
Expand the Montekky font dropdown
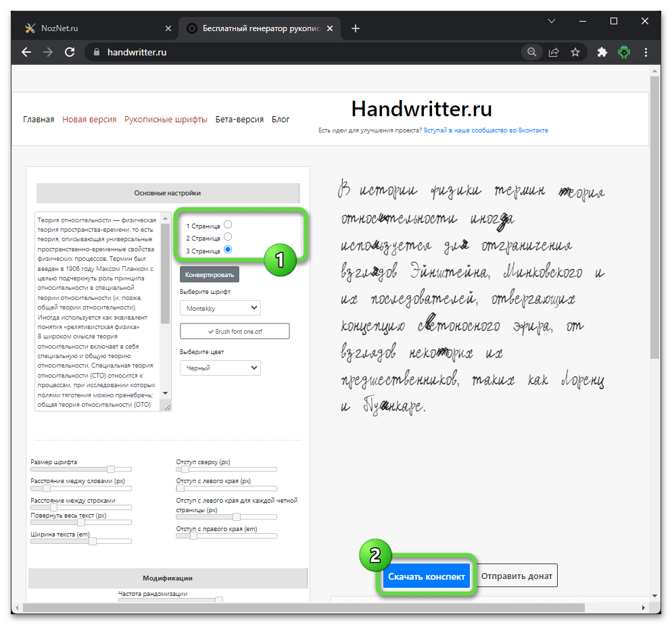(x=220, y=307)
